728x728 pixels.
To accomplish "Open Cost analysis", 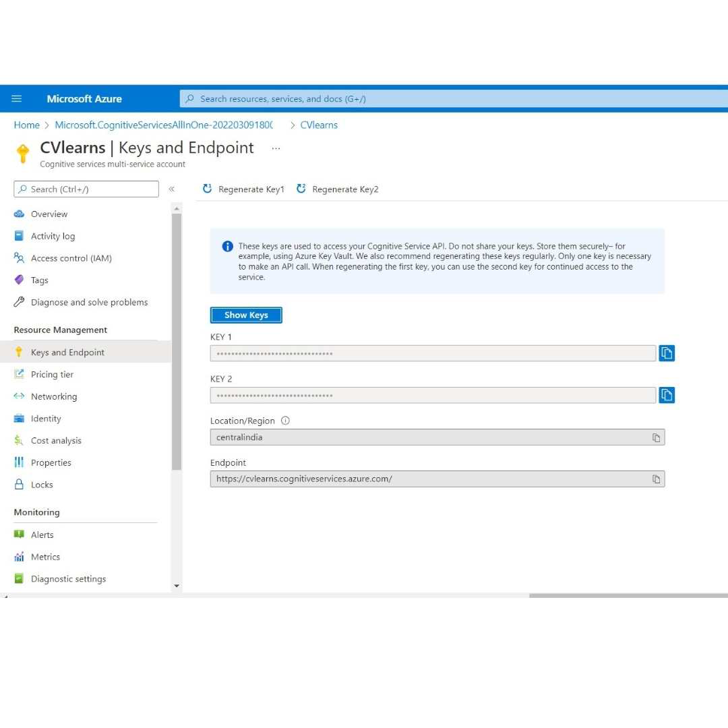I will (56, 441).
